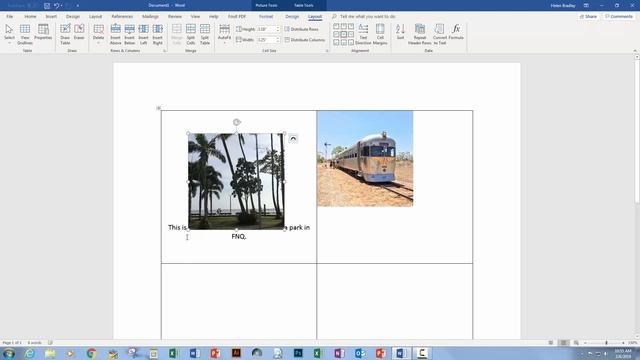The height and width of the screenshot is (360, 640).
Task: Click the Split Cells icon
Action: (x=191, y=34)
